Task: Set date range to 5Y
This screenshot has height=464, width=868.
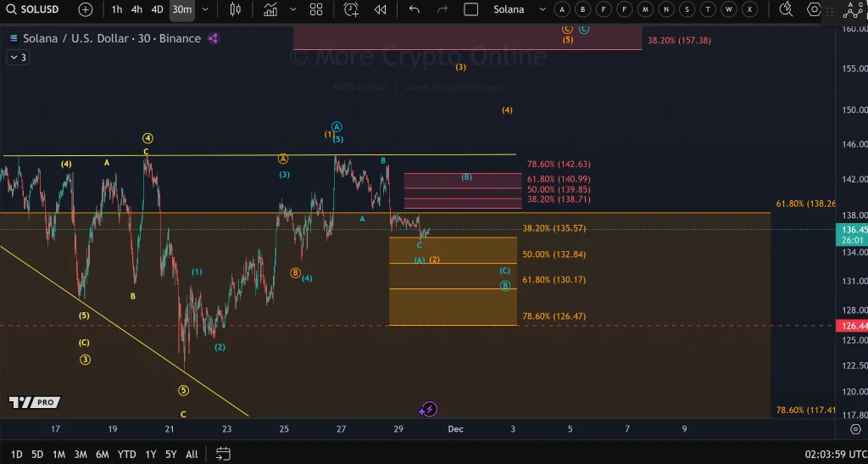Action: click(x=171, y=454)
